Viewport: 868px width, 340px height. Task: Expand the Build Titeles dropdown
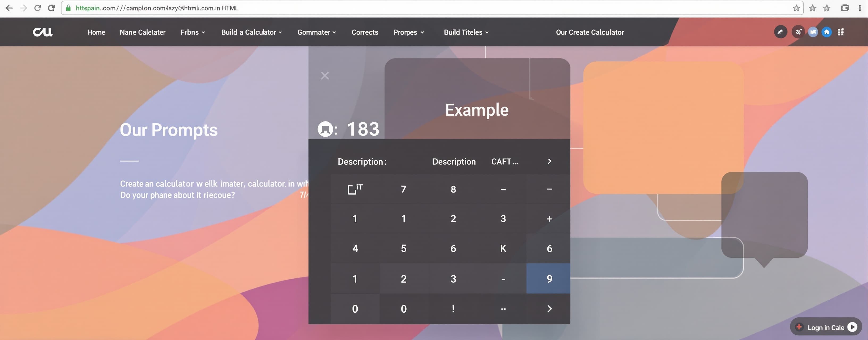(466, 32)
